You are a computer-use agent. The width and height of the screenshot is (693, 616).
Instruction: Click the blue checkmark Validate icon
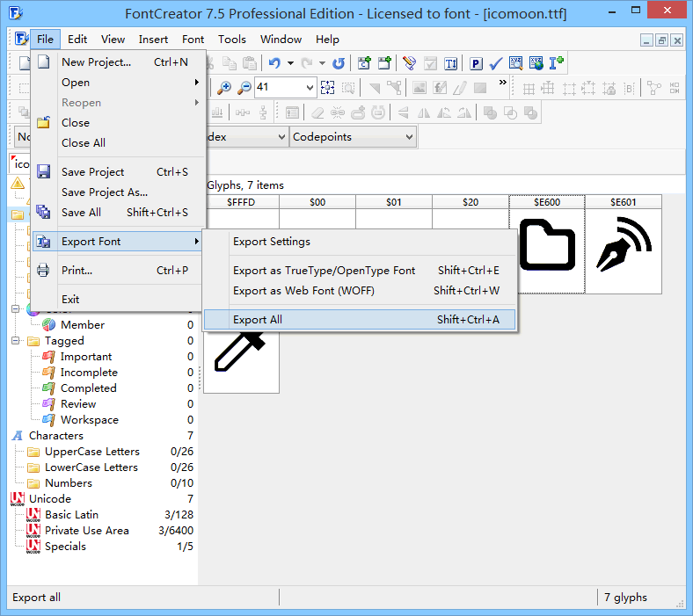click(496, 63)
